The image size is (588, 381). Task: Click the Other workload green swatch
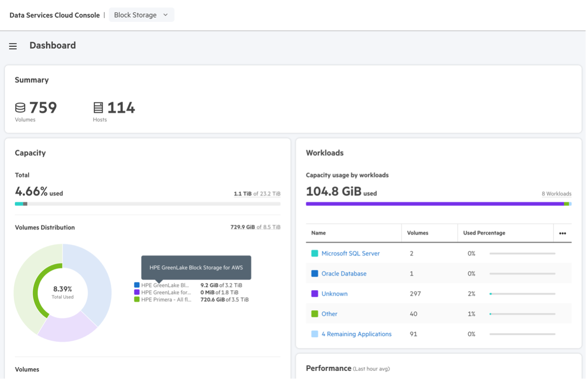point(315,314)
